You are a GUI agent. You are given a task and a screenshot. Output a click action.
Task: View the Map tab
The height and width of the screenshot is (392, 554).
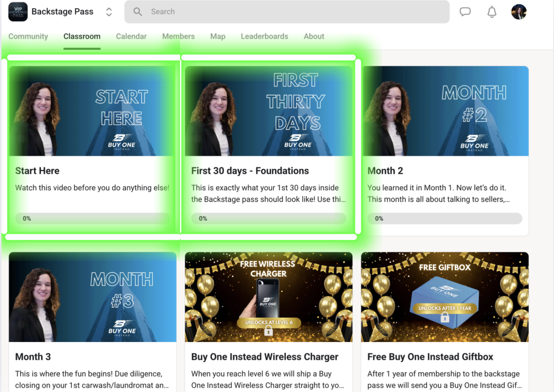pos(218,36)
